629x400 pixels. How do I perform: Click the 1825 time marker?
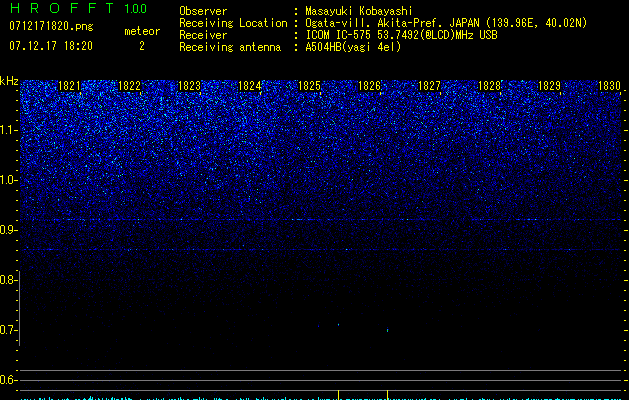[310, 86]
